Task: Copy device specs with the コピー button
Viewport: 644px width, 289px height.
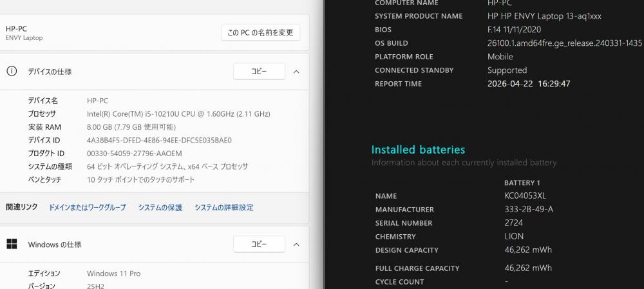Action: click(259, 72)
